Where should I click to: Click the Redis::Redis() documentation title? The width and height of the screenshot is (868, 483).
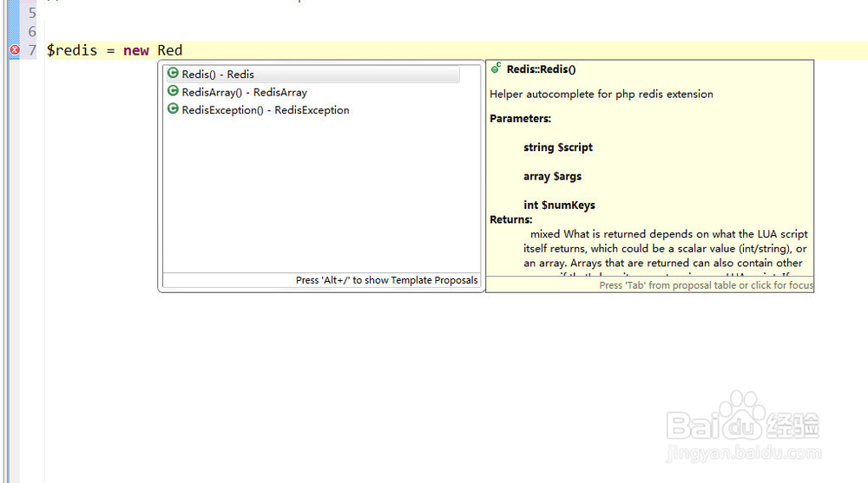click(541, 69)
